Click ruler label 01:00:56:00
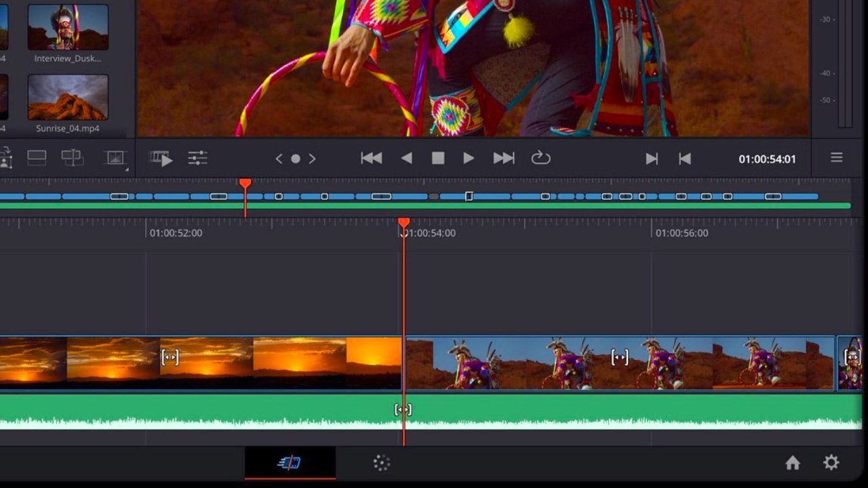The width and height of the screenshot is (868, 488). [x=682, y=233]
